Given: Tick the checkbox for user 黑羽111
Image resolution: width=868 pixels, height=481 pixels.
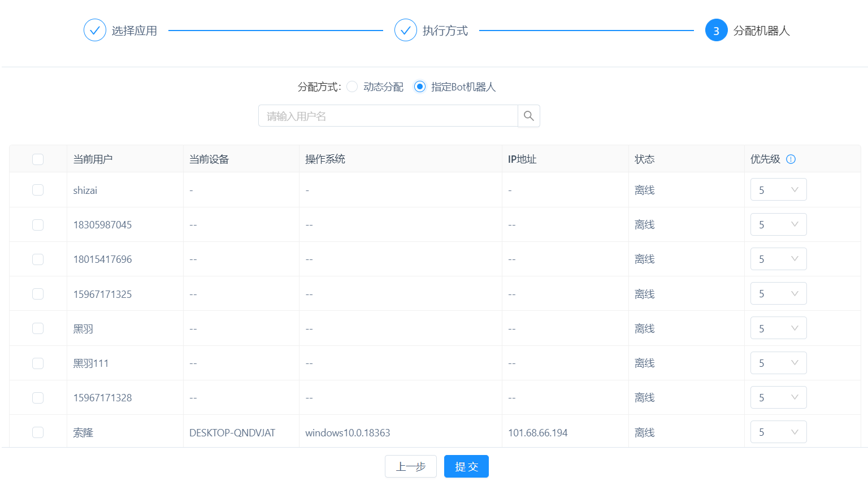Looking at the screenshot, I should click(38, 363).
